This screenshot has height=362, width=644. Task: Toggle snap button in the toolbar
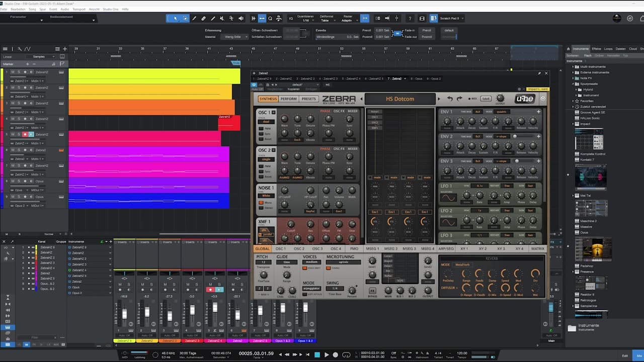point(365,19)
